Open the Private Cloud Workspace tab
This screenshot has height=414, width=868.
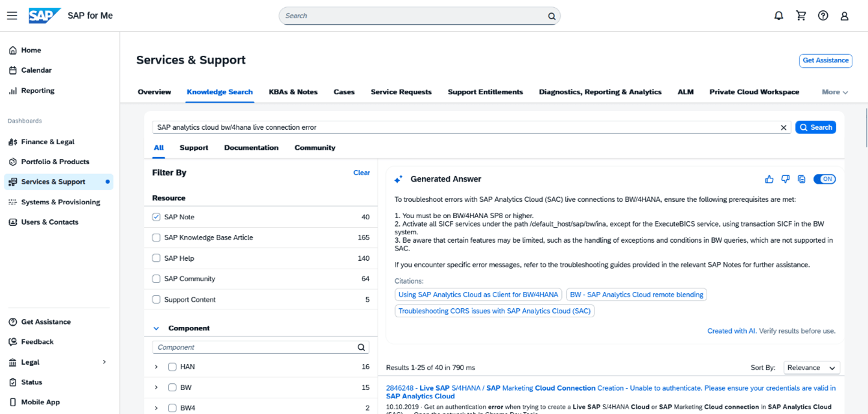(755, 92)
